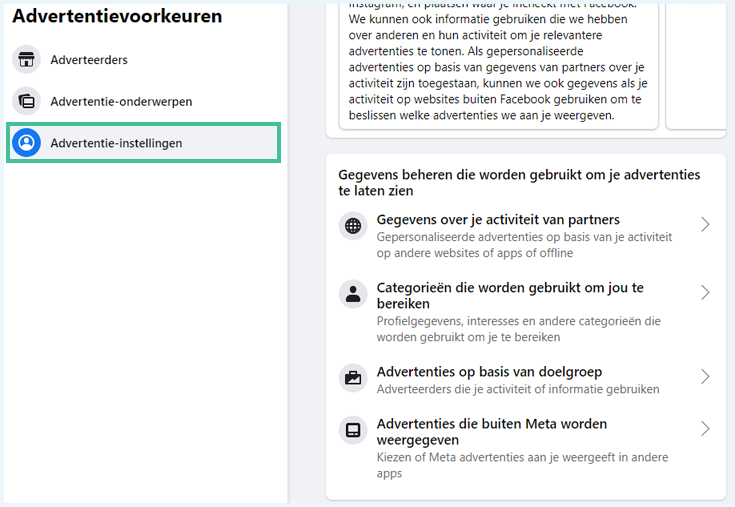The height and width of the screenshot is (507, 735).
Task: Click the Advertentie-instellingen profile icon
Action: pos(26,142)
